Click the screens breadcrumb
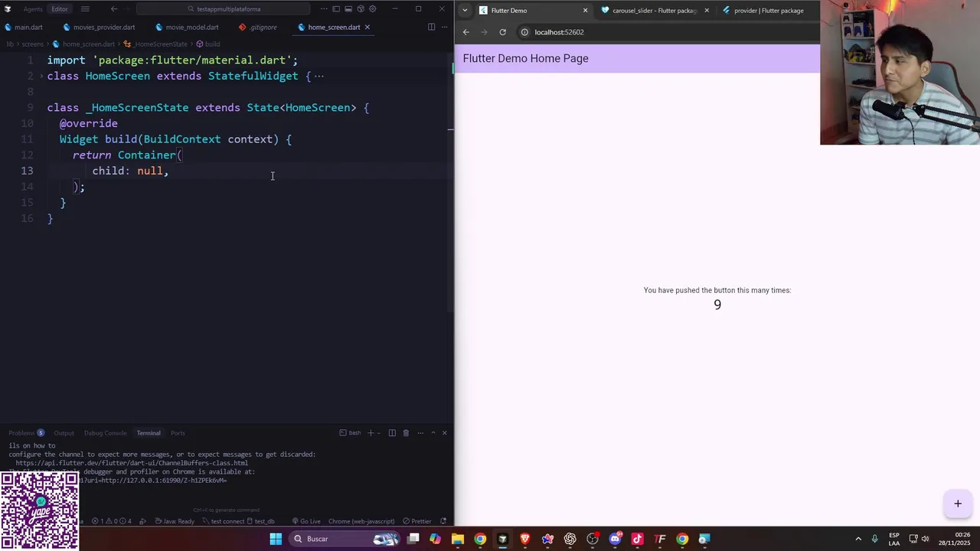980x551 pixels. pos(32,44)
